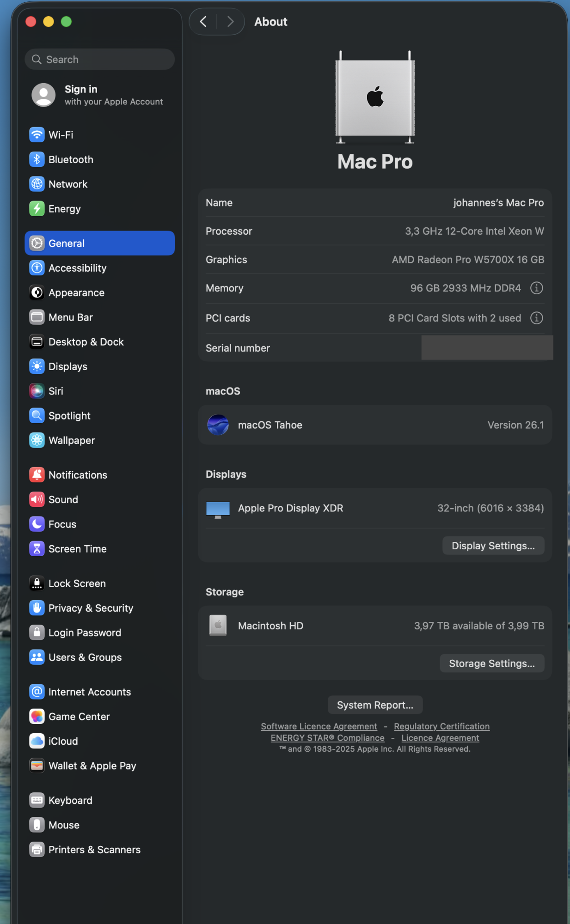Select Users & Groups icon
The height and width of the screenshot is (924, 570).
(x=37, y=657)
